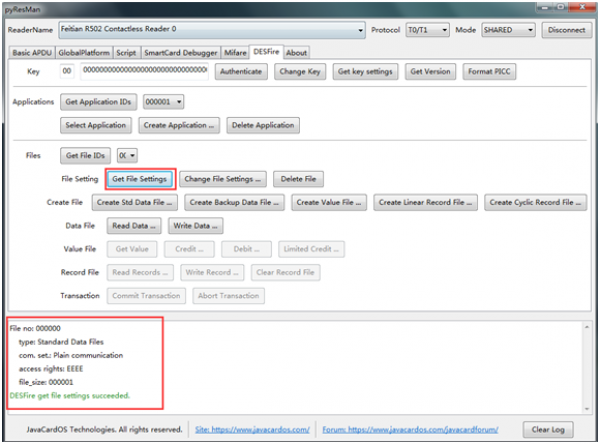Image resolution: width=600 pixels, height=444 pixels.
Task: Click the Read Data button
Action: (133, 226)
